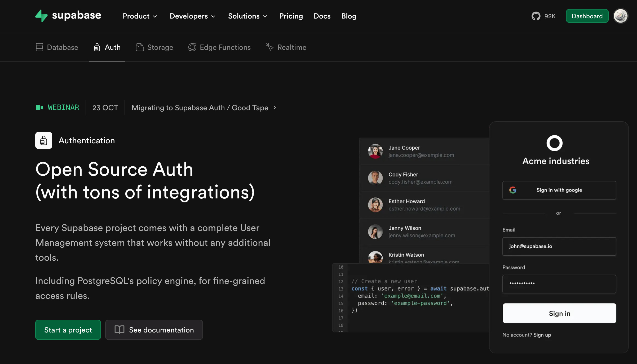
Task: Click the user profile avatar
Action: [x=621, y=16]
